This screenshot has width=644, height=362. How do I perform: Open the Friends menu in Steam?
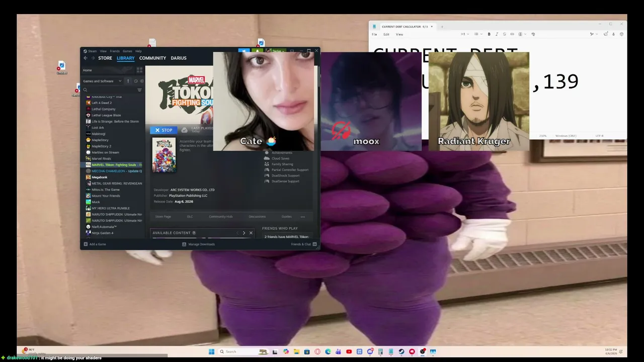pyautogui.click(x=115, y=51)
